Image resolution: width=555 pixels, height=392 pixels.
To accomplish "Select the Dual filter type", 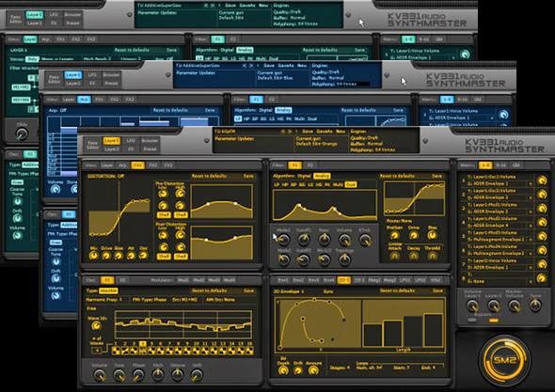I will click(x=351, y=184).
